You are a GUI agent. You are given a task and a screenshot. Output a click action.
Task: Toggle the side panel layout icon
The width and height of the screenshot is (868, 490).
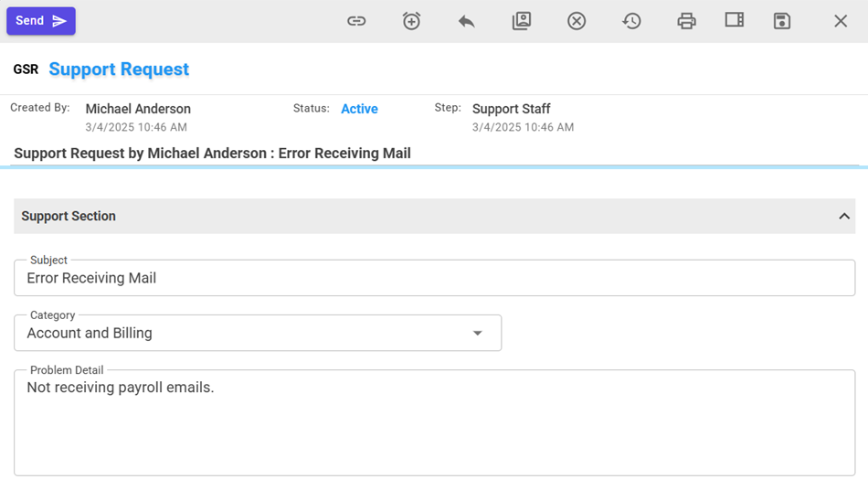[x=734, y=20]
